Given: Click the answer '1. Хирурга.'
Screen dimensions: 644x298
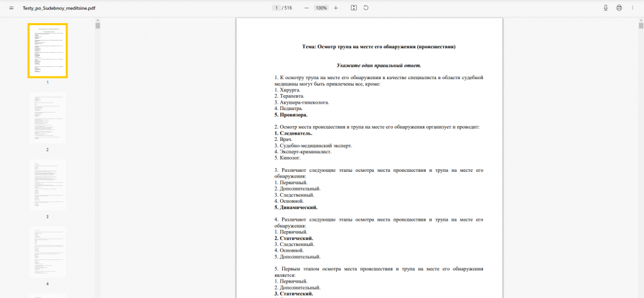Looking at the screenshot, I should 287,90.
